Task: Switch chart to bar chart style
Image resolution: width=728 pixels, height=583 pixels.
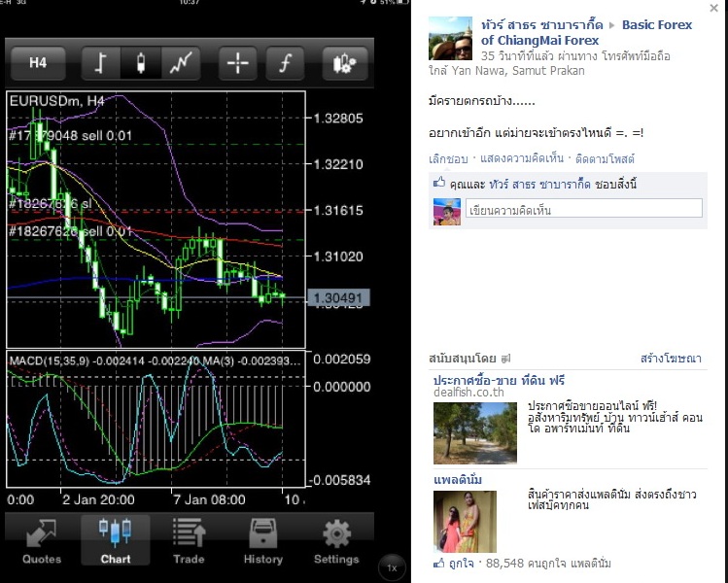Action: (101, 62)
